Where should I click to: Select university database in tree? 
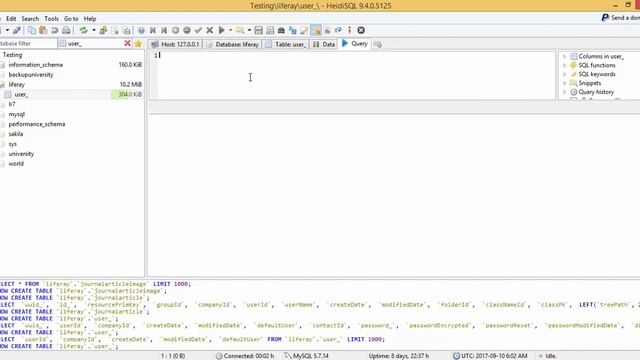21,154
